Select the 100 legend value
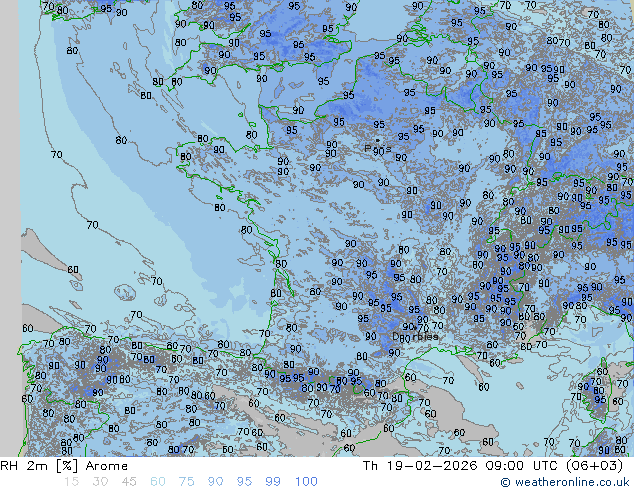This screenshot has width=634, height=490. coord(306,482)
